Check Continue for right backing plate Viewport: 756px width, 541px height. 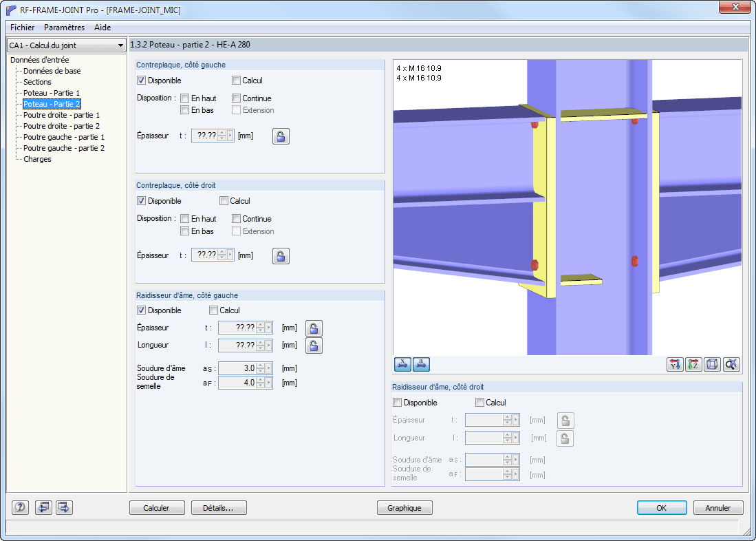(x=236, y=219)
